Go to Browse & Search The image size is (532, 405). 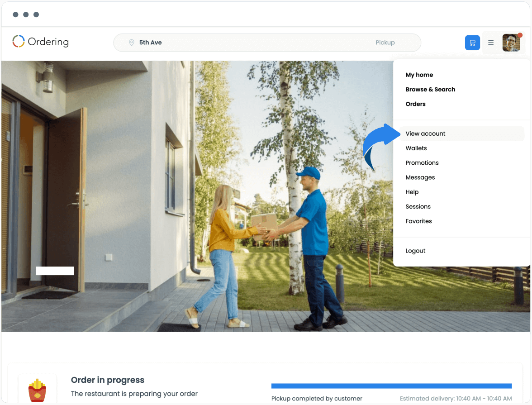click(x=430, y=89)
